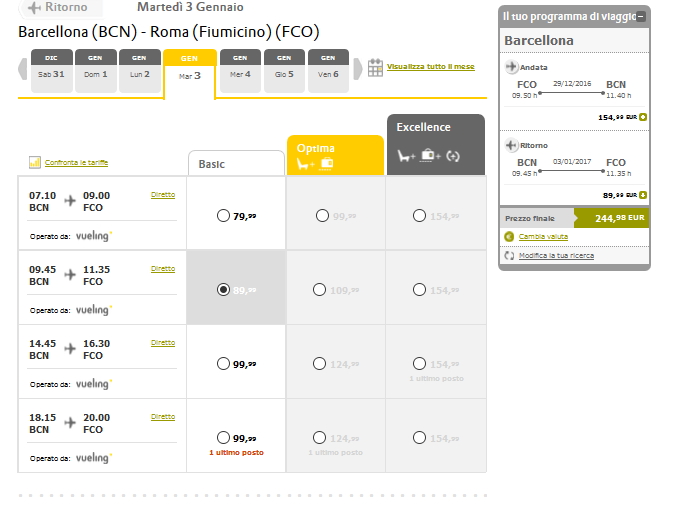Select Basic fare for the 14.45 flight
This screenshot has height=507, width=700.
point(223,363)
